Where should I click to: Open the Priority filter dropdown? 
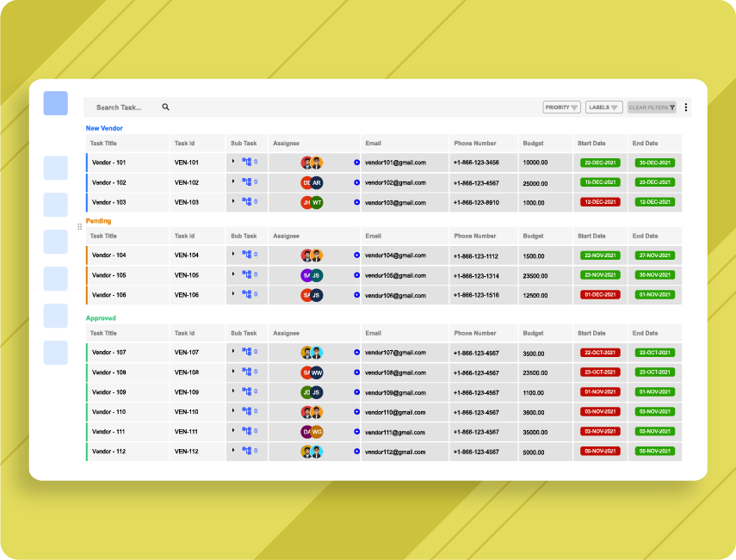click(x=560, y=107)
